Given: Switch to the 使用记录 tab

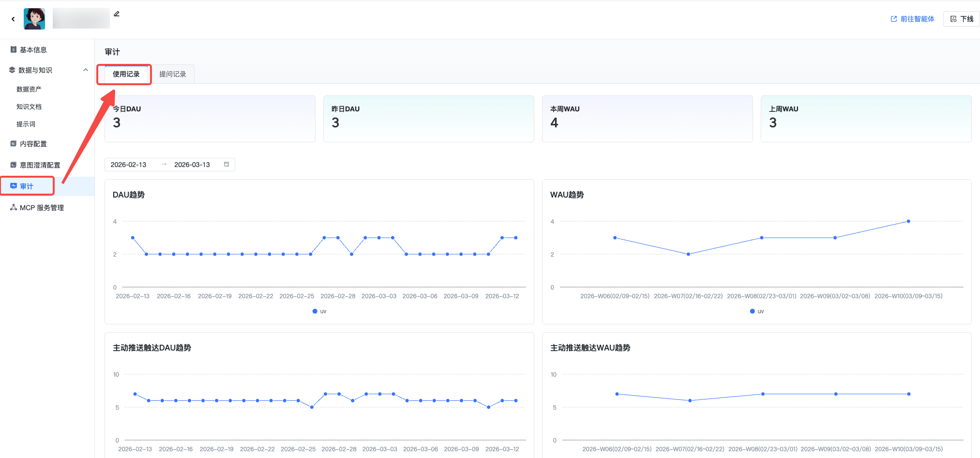Looking at the screenshot, I should point(126,74).
